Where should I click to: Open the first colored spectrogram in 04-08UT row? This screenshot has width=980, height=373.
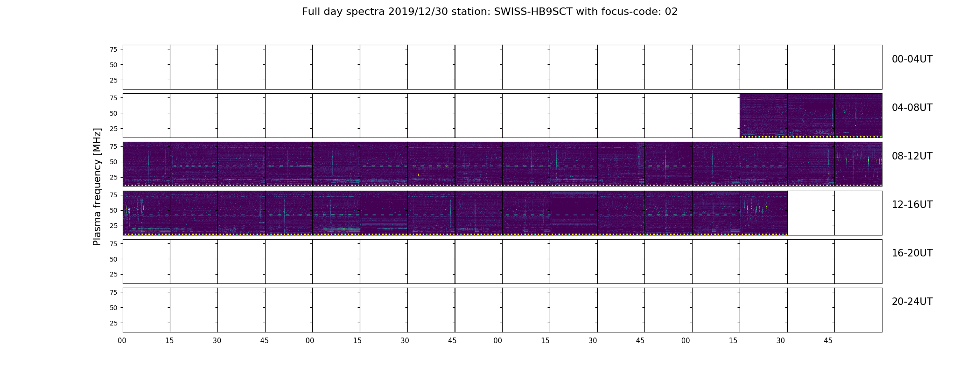click(763, 116)
